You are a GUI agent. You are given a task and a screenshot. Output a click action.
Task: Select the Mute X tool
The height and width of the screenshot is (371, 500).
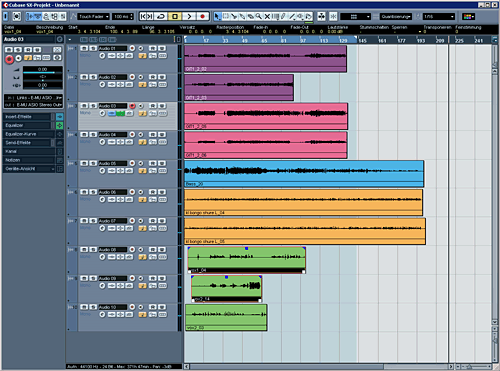pos(267,16)
